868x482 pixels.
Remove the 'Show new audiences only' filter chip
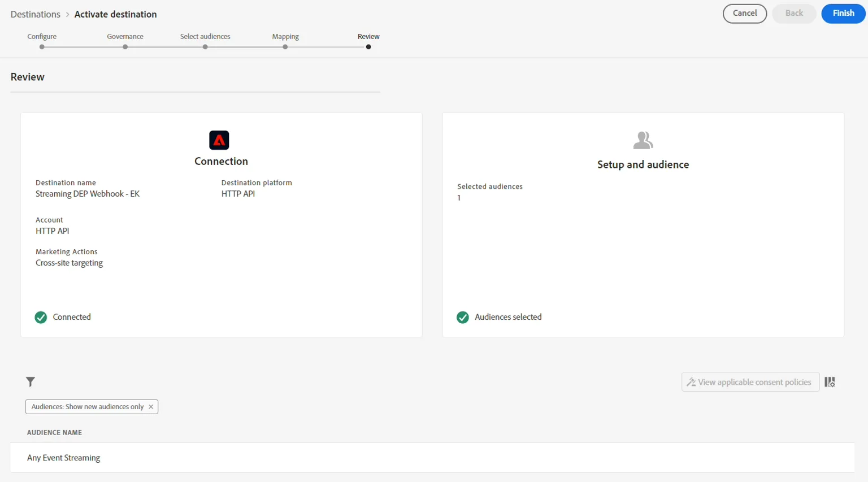tap(151, 407)
